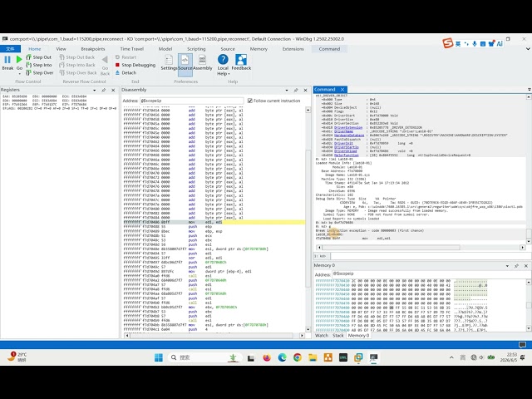Click Step Out Back
Screen dimensions: 532x399
click(x=77, y=57)
